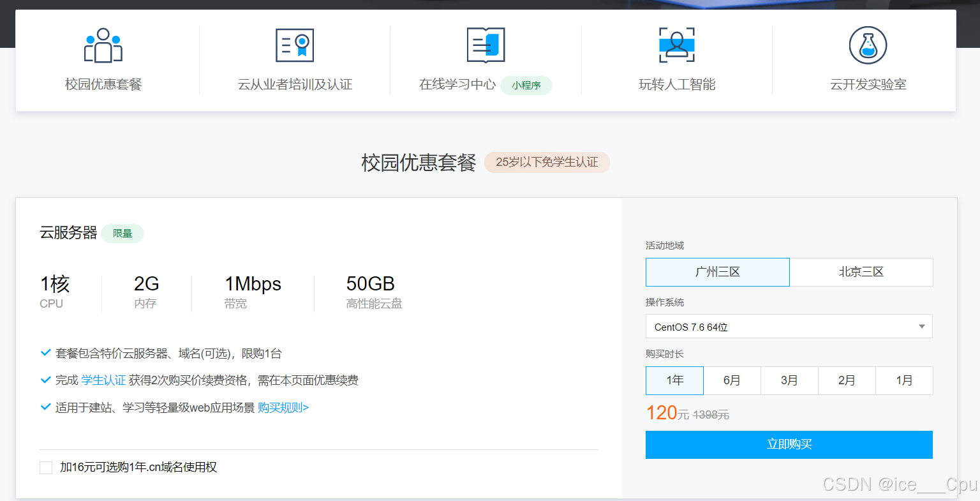Click the 校园优惠套餐 section heading
Viewport: 980px width, 501px height.
(x=419, y=163)
